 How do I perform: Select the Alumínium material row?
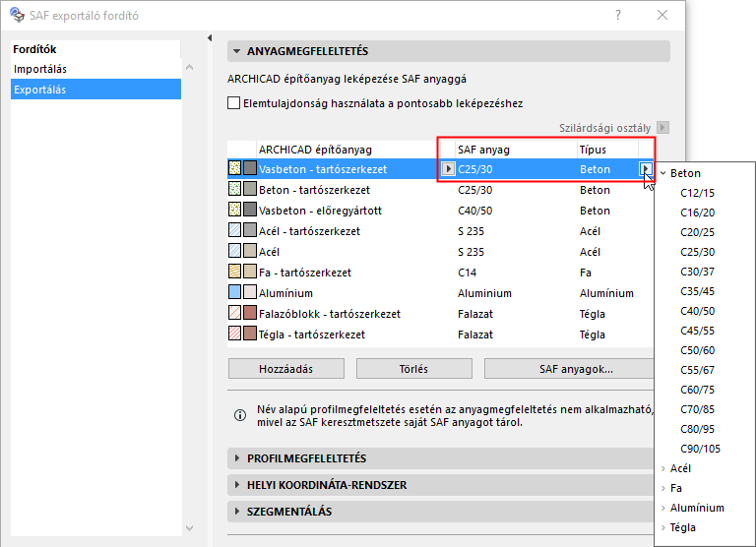[440, 293]
